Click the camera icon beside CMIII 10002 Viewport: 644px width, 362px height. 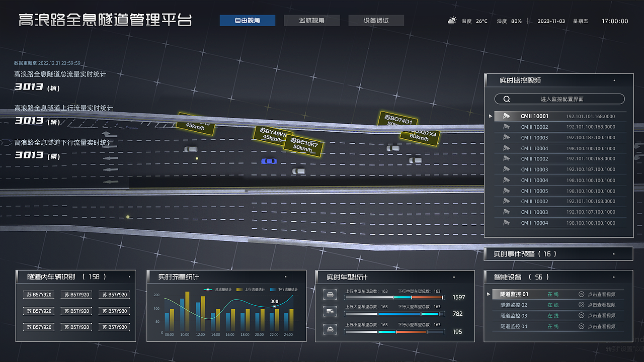pyautogui.click(x=507, y=127)
